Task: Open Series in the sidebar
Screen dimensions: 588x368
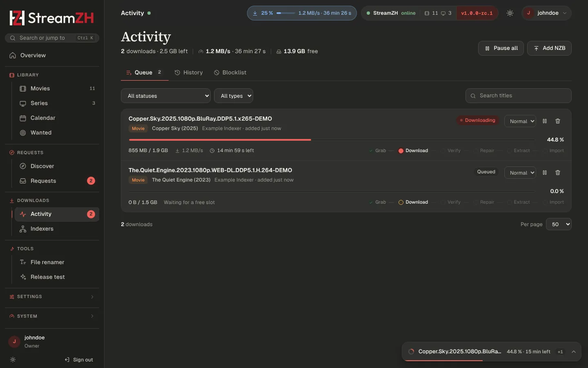Action: click(x=57, y=103)
